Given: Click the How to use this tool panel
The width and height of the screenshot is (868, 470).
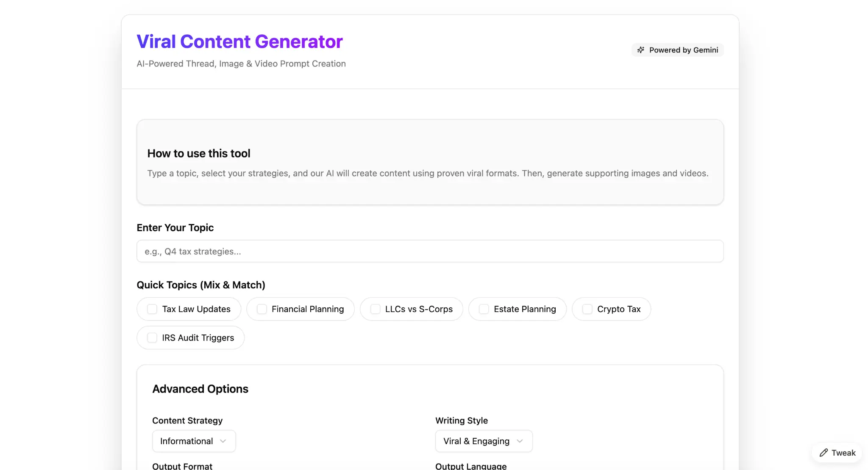Looking at the screenshot, I should click(x=430, y=162).
